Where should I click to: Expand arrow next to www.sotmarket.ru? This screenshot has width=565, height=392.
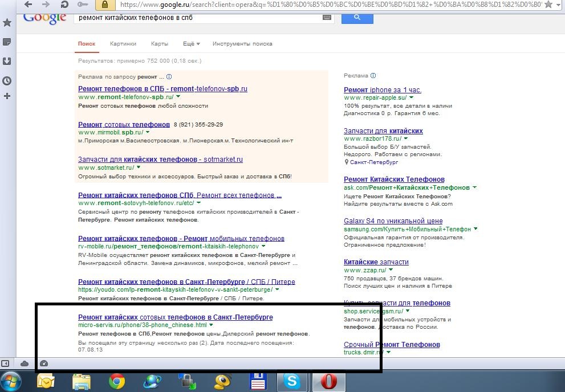[x=139, y=168]
